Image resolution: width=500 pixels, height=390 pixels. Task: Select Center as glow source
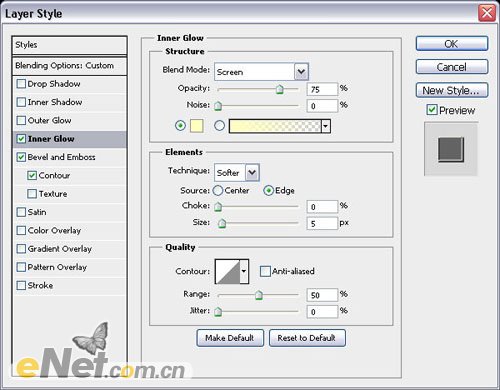point(218,190)
